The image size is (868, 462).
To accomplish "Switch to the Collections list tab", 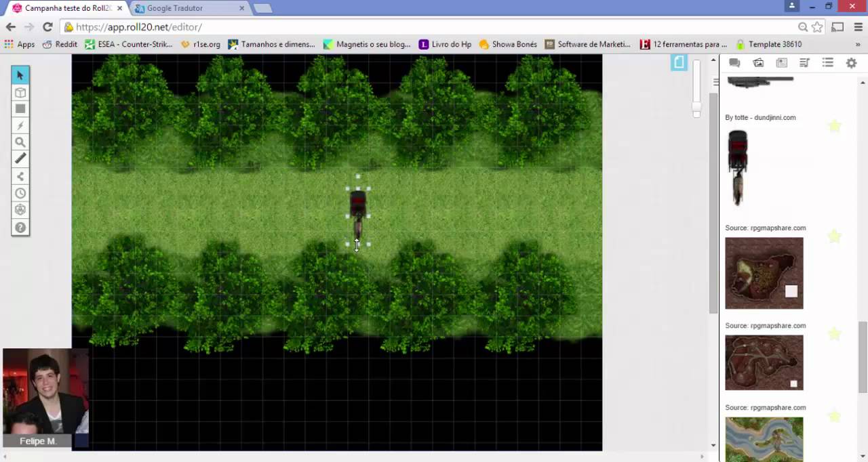I will tap(827, 63).
